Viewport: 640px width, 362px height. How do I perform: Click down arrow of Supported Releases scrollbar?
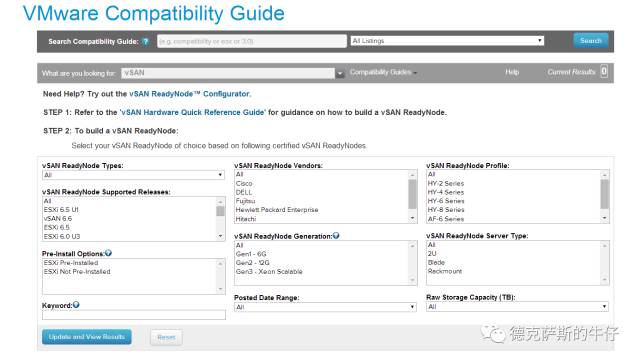coord(220,236)
